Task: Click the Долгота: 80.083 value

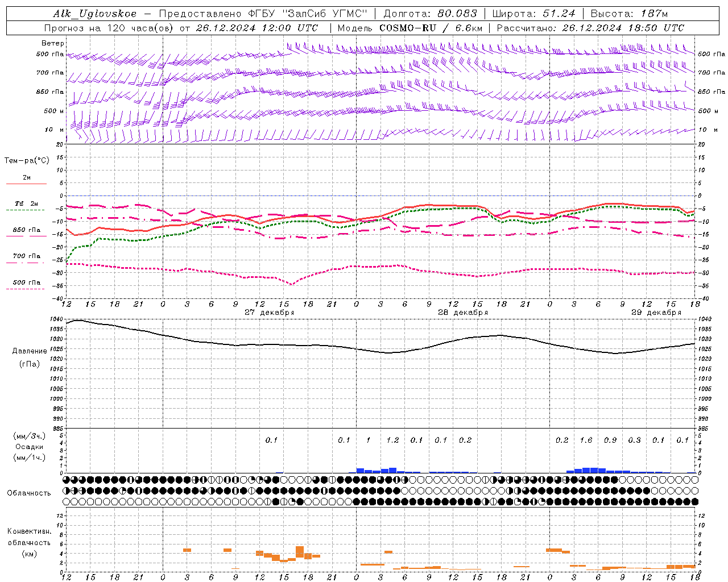Action: tap(430, 14)
